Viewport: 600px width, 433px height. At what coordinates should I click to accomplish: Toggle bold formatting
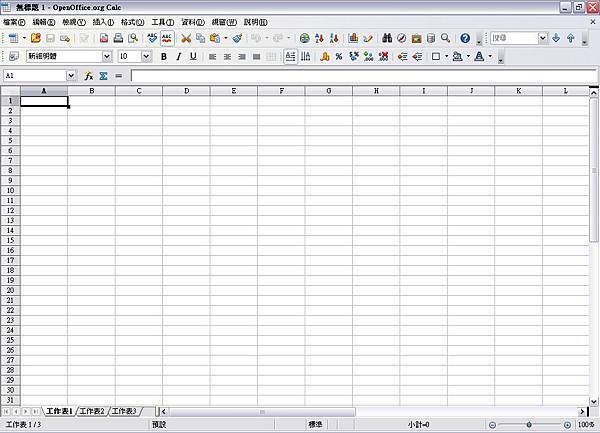point(164,56)
